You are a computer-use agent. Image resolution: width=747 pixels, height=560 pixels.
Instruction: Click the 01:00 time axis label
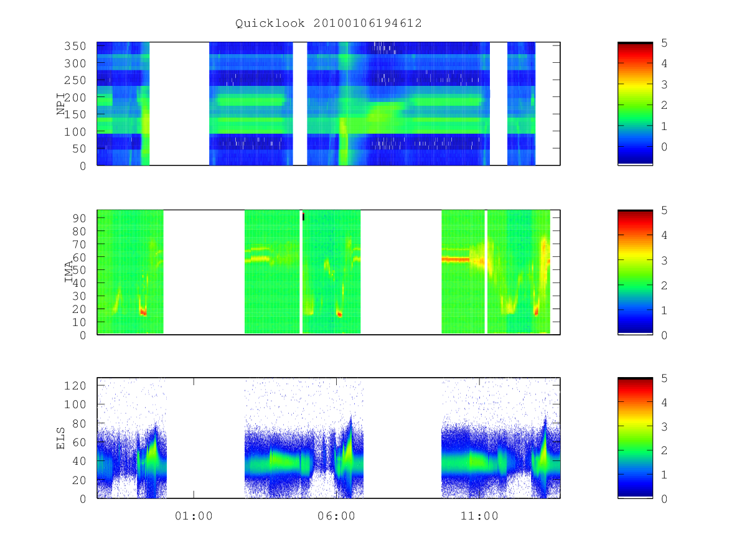click(194, 516)
